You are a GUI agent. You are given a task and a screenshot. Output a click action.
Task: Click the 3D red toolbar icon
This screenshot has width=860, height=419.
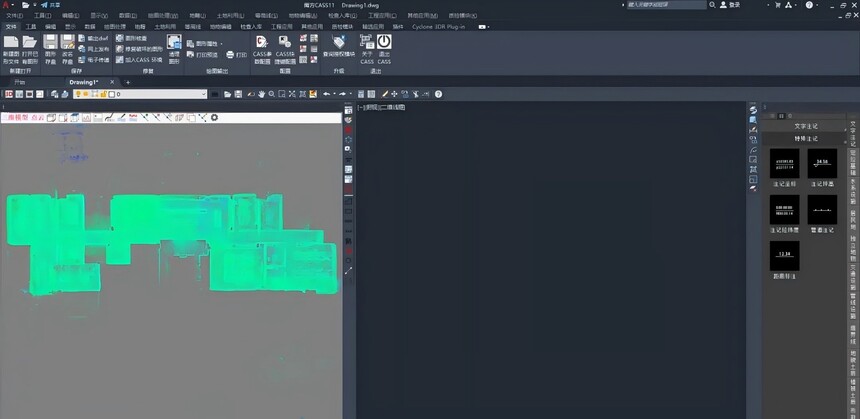(9, 94)
